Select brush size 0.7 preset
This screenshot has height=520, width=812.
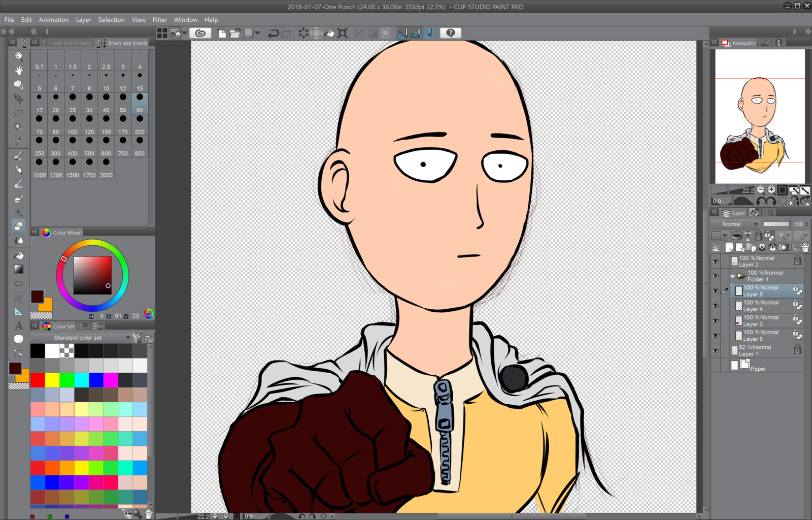click(x=39, y=60)
